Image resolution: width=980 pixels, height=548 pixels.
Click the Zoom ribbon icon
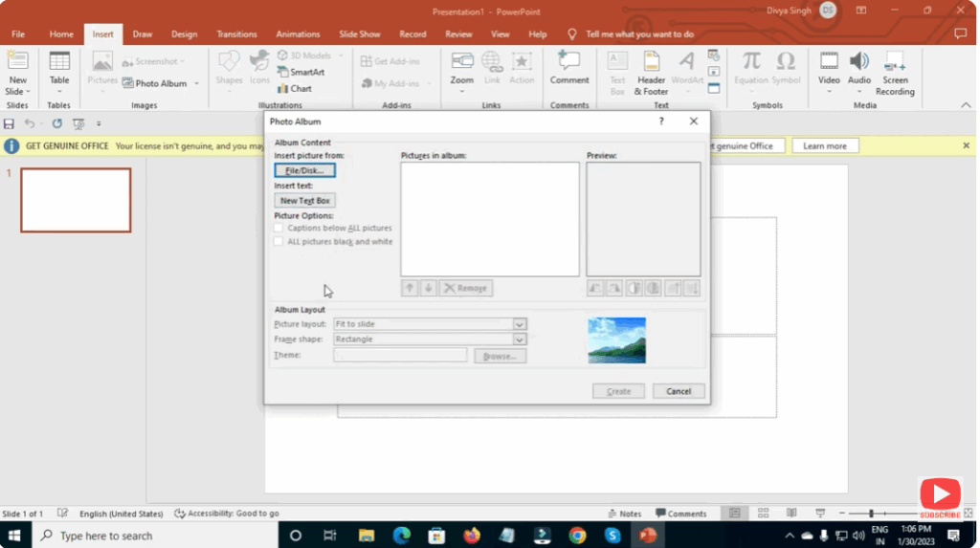point(462,61)
